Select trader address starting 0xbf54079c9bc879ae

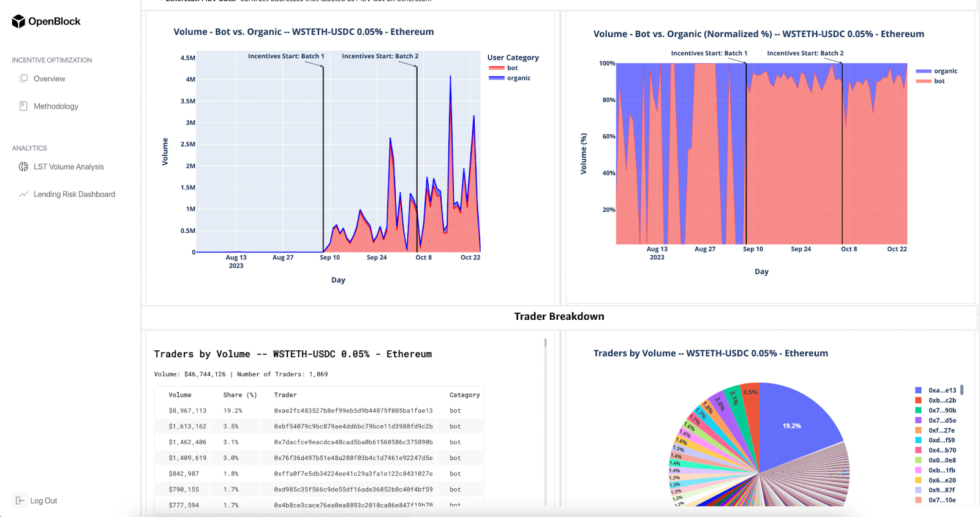(353, 426)
